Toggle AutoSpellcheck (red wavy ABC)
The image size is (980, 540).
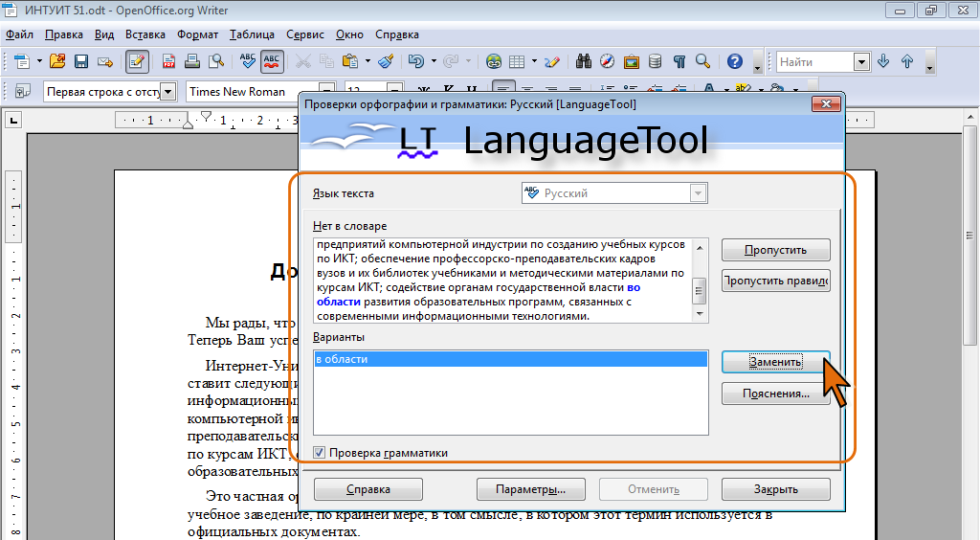(x=272, y=61)
